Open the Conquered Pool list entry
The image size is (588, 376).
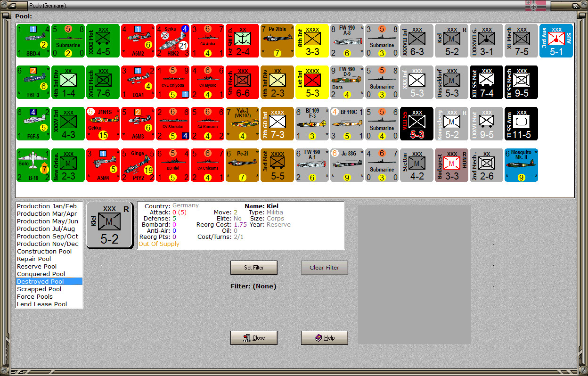[49, 274]
